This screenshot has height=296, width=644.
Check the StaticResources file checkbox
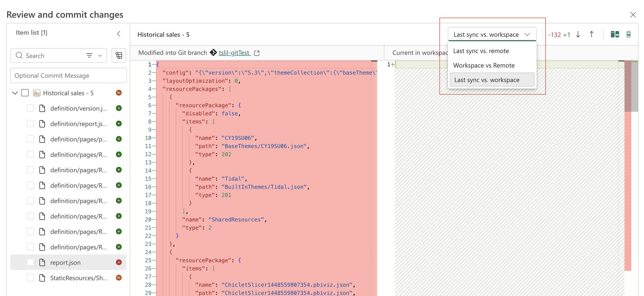tap(30, 278)
